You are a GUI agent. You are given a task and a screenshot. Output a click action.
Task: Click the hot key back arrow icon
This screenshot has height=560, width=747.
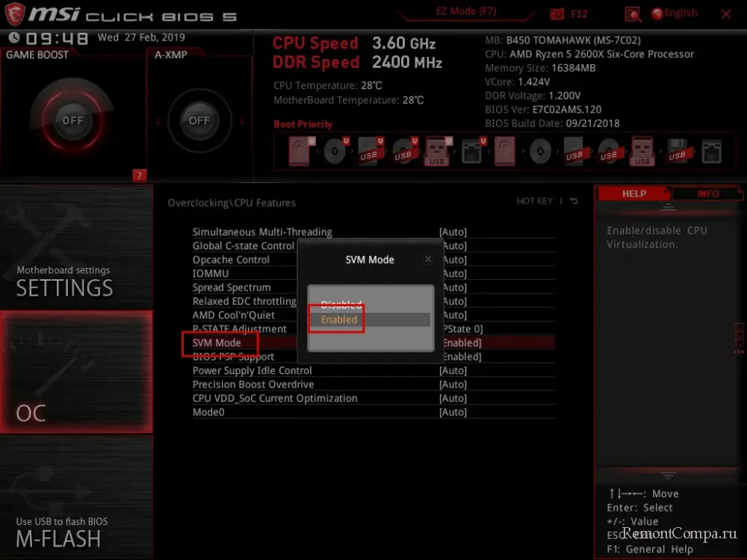(x=574, y=202)
